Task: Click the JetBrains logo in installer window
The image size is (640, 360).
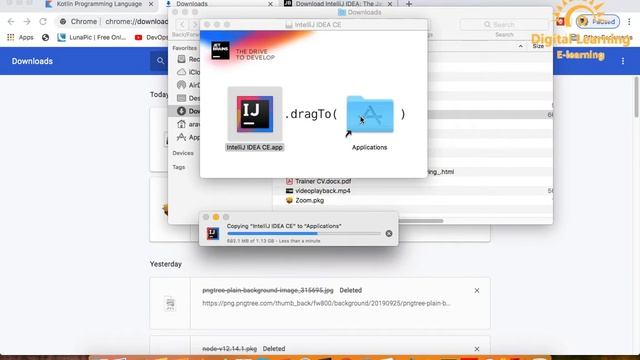Action: [x=220, y=51]
